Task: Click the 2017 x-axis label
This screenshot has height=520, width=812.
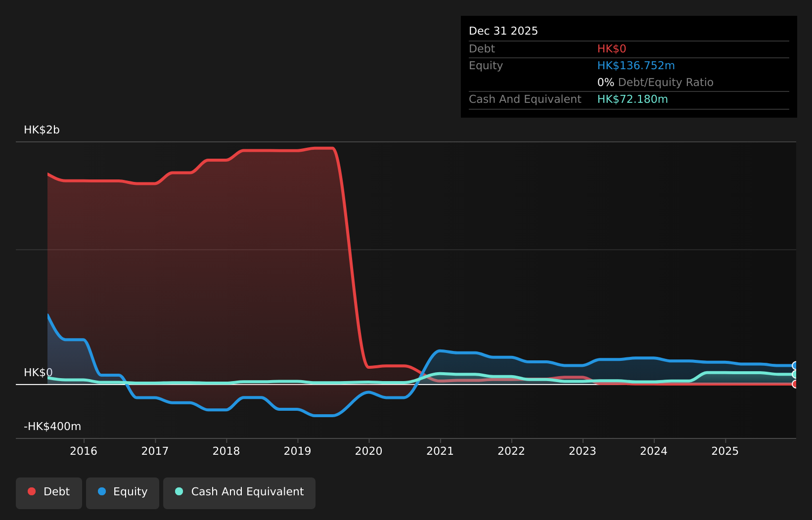Action: click(155, 451)
